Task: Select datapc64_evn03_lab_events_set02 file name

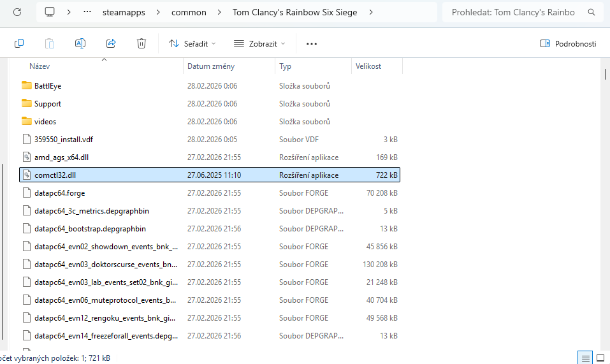Action: tap(106, 282)
